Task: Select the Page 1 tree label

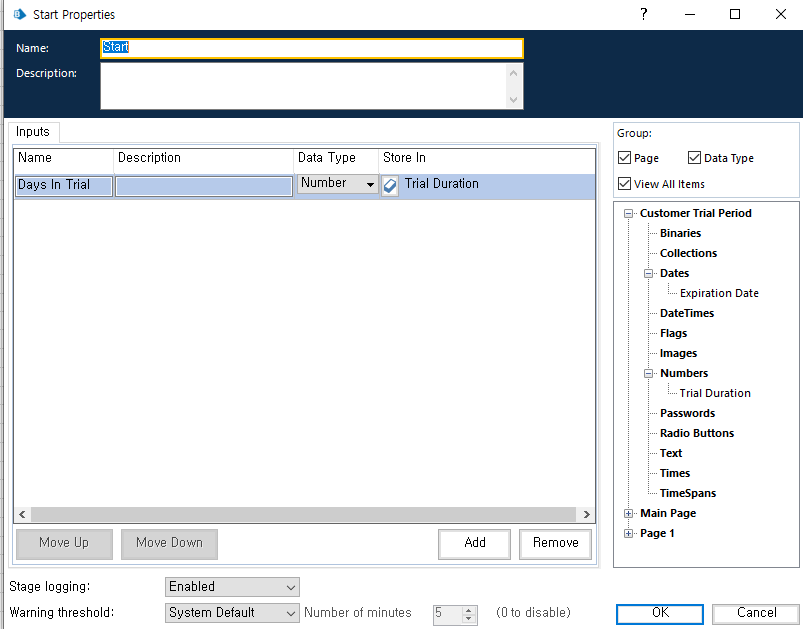Action: pyautogui.click(x=657, y=533)
